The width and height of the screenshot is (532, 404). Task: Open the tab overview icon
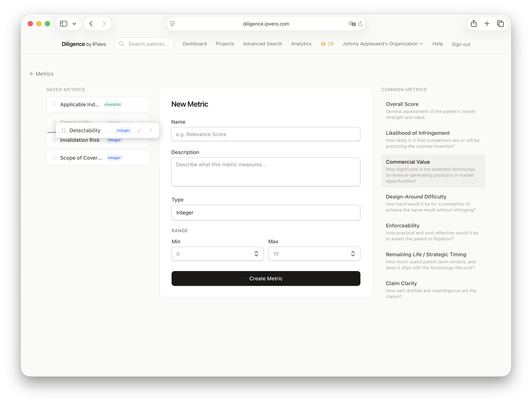click(x=500, y=24)
